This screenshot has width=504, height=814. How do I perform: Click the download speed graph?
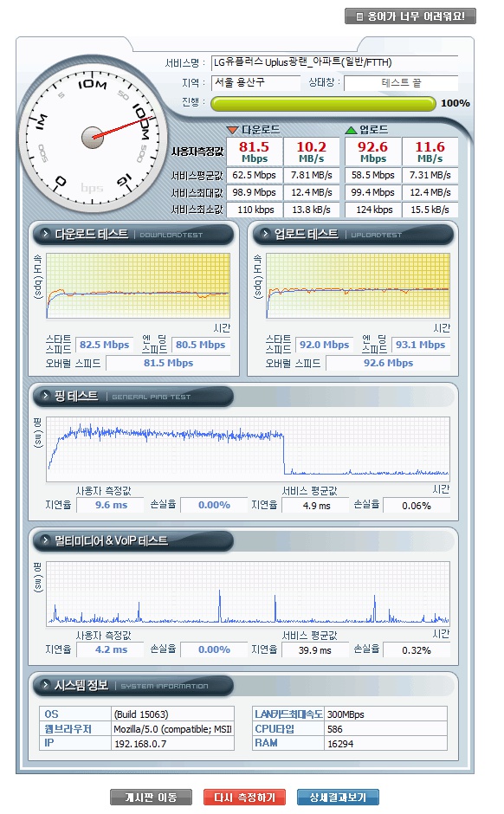[138, 286]
